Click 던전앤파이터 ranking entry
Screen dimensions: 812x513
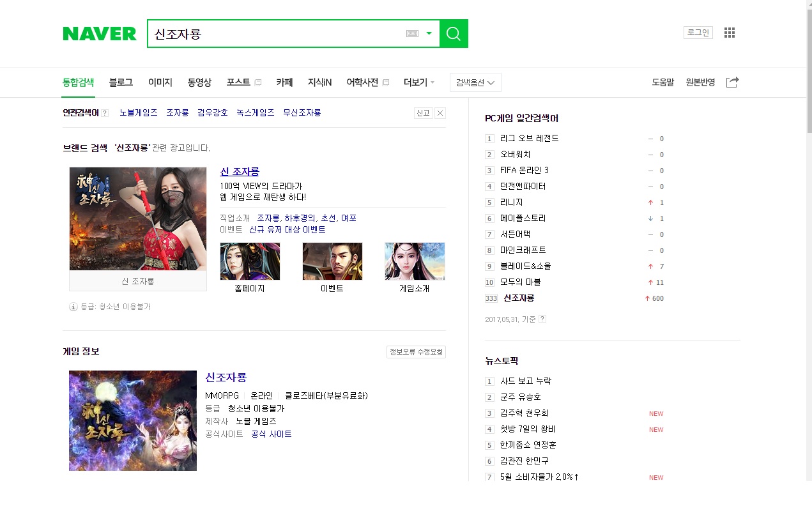click(x=523, y=186)
